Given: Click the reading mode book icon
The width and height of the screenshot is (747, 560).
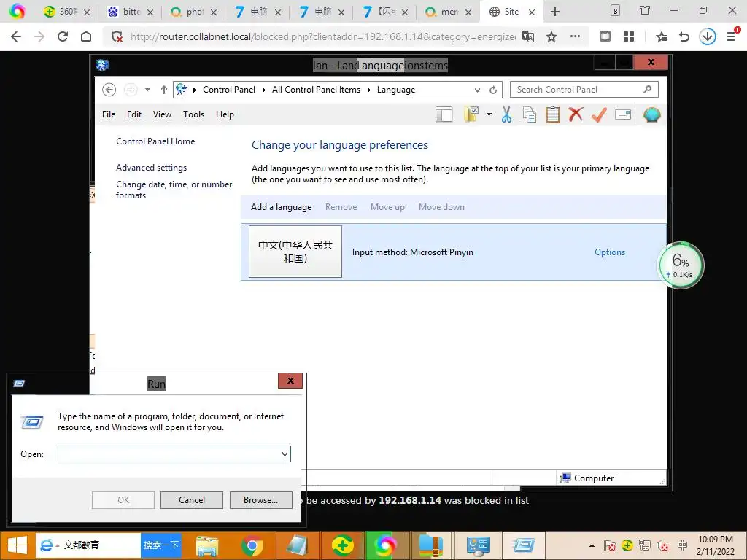Looking at the screenshot, I should pyautogui.click(x=605, y=36).
